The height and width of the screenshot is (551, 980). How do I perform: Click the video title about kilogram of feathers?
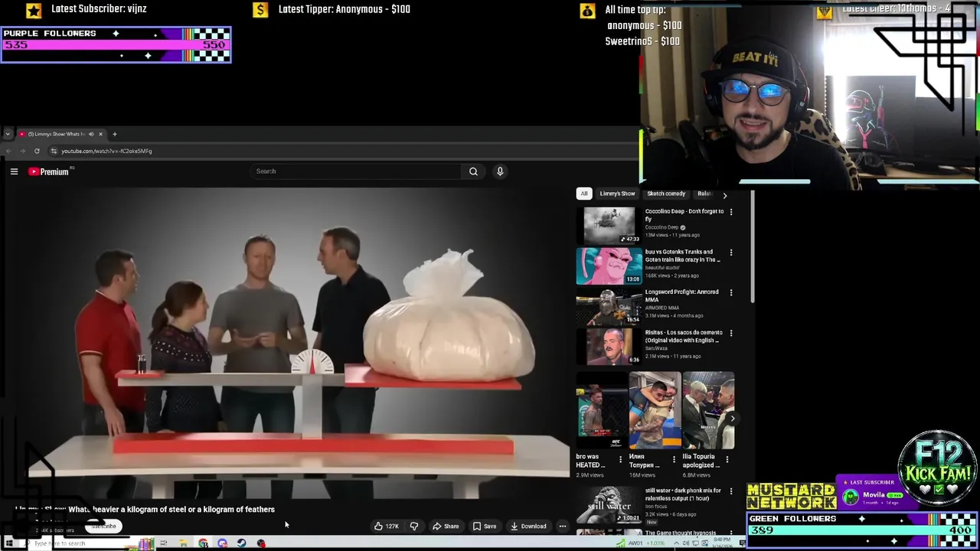click(x=145, y=510)
